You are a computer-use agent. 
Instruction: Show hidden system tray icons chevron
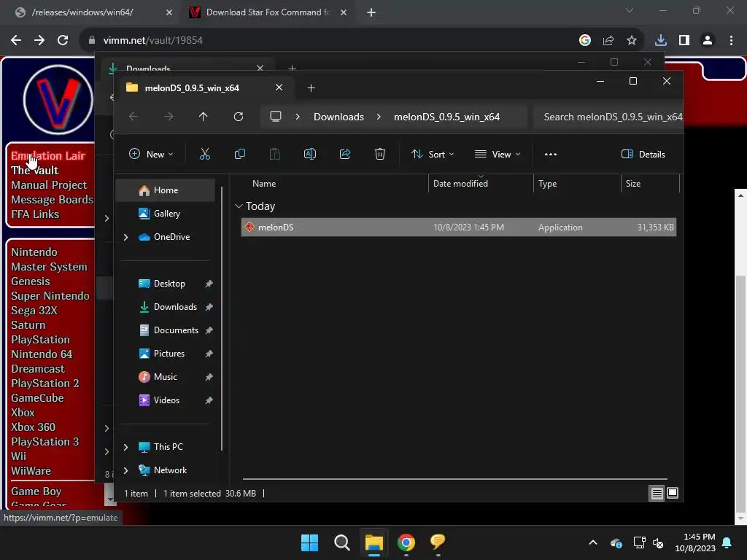click(x=593, y=542)
